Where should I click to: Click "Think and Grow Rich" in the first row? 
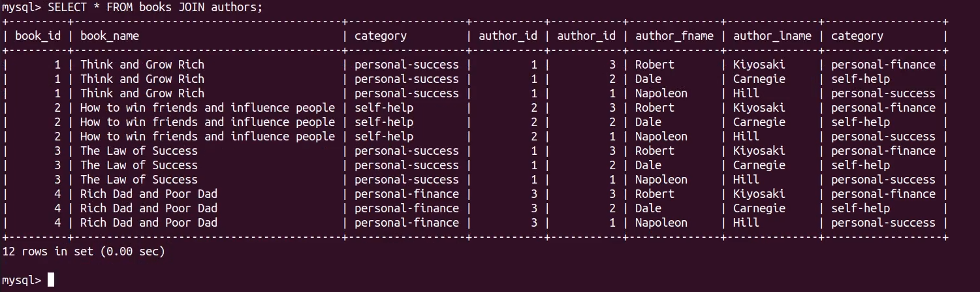(x=142, y=65)
